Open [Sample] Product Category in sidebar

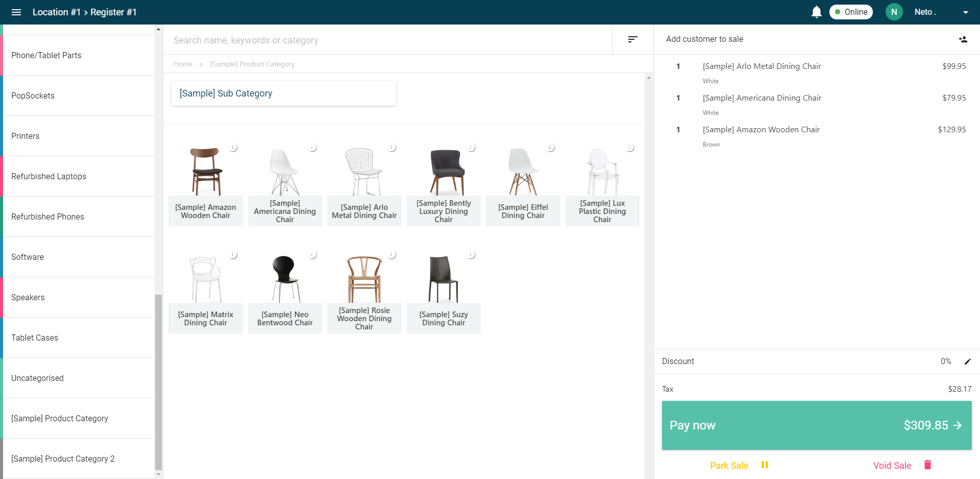coord(77,418)
